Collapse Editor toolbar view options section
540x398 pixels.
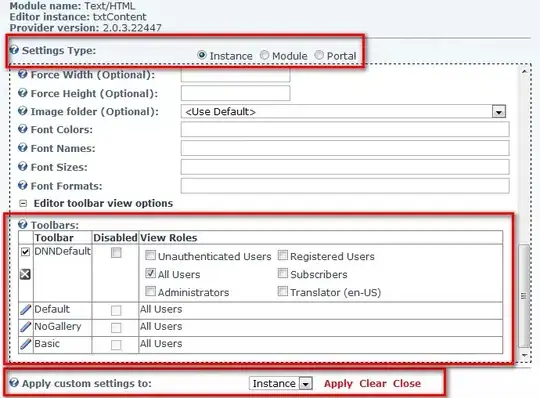(x=23, y=203)
